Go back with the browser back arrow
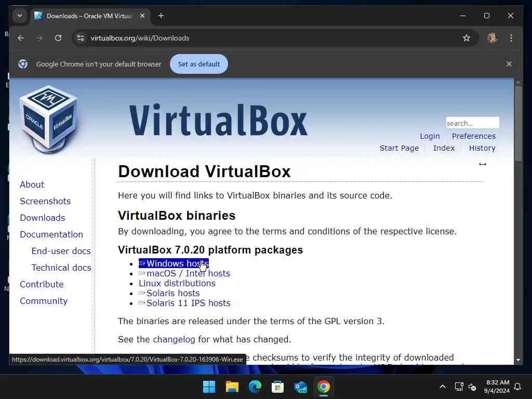 (21, 38)
